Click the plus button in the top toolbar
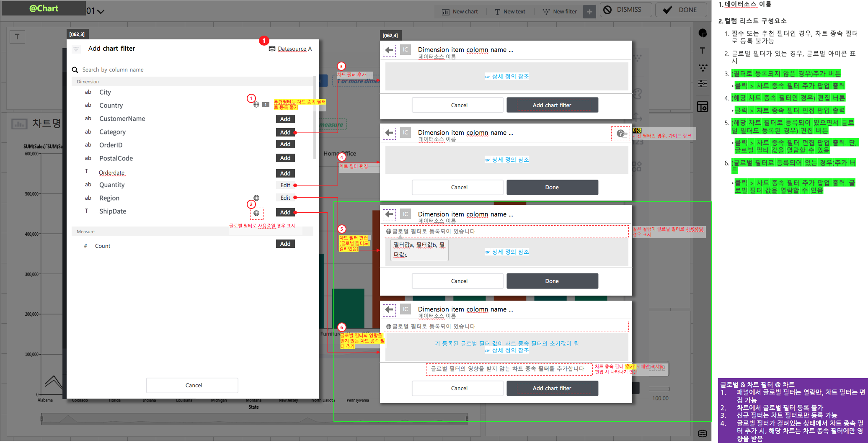 pyautogui.click(x=589, y=11)
